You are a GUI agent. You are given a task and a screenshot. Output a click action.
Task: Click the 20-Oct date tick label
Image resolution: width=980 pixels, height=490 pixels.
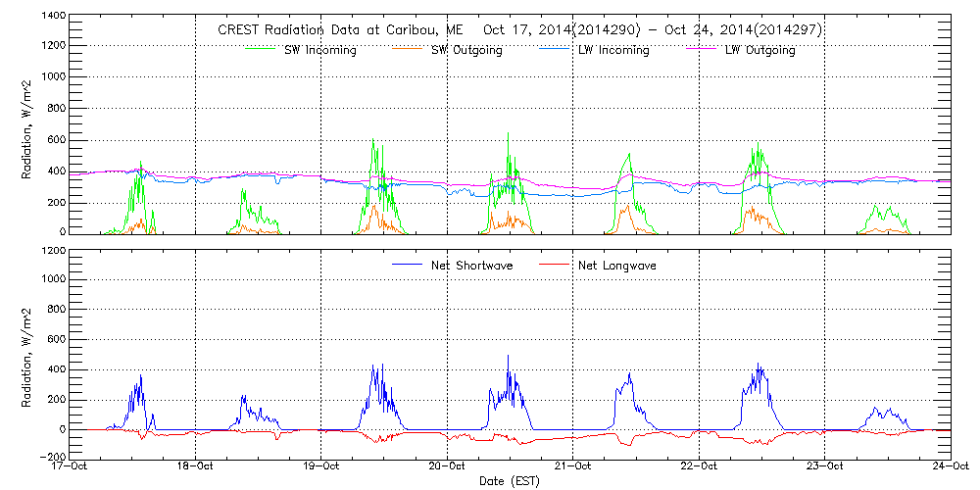(447, 467)
